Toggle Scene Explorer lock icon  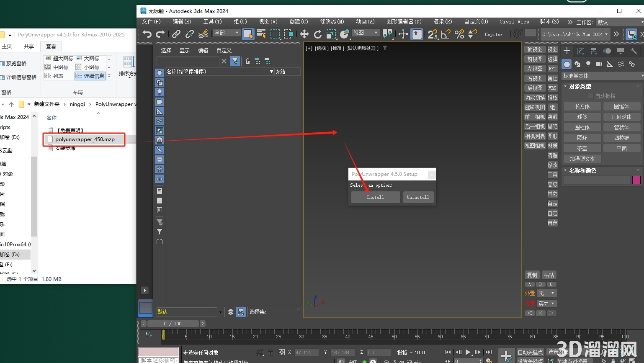click(x=247, y=62)
